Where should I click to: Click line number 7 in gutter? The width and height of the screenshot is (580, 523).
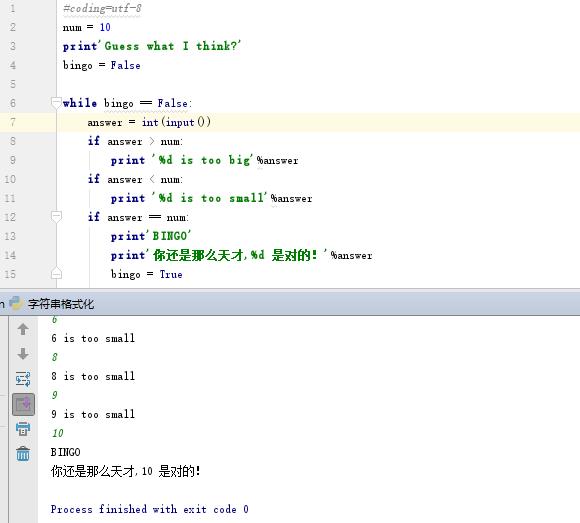pyautogui.click(x=13, y=122)
